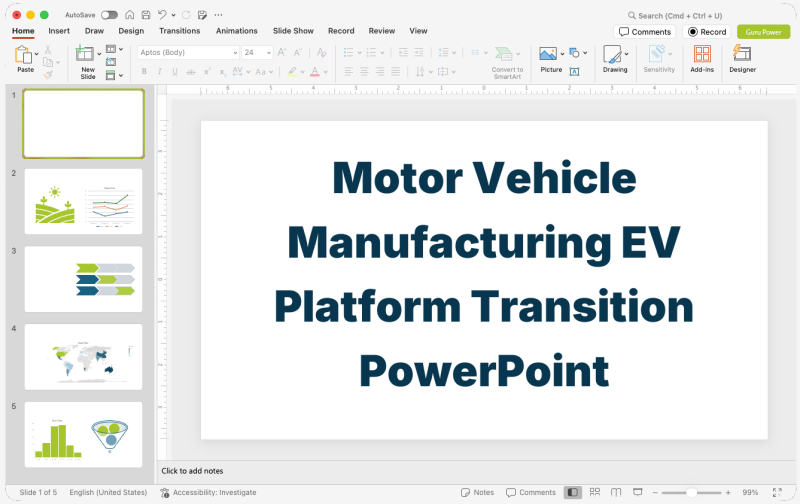Expand the New Slide layout arrow

(99, 54)
